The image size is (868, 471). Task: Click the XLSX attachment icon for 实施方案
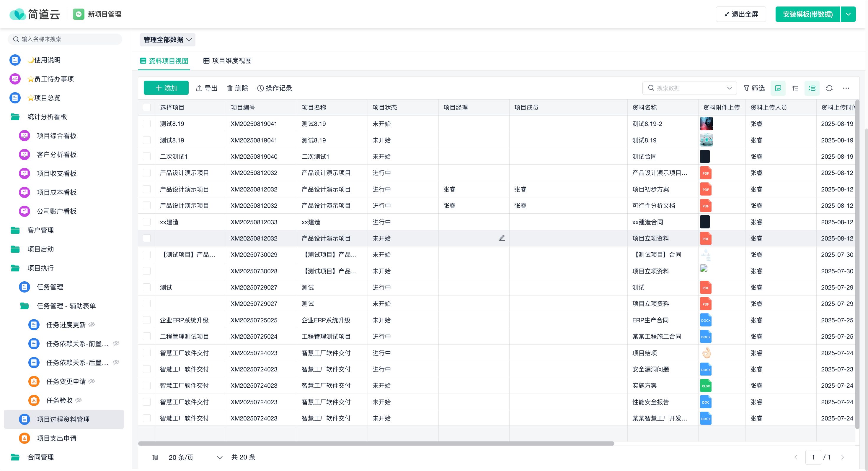(x=706, y=385)
